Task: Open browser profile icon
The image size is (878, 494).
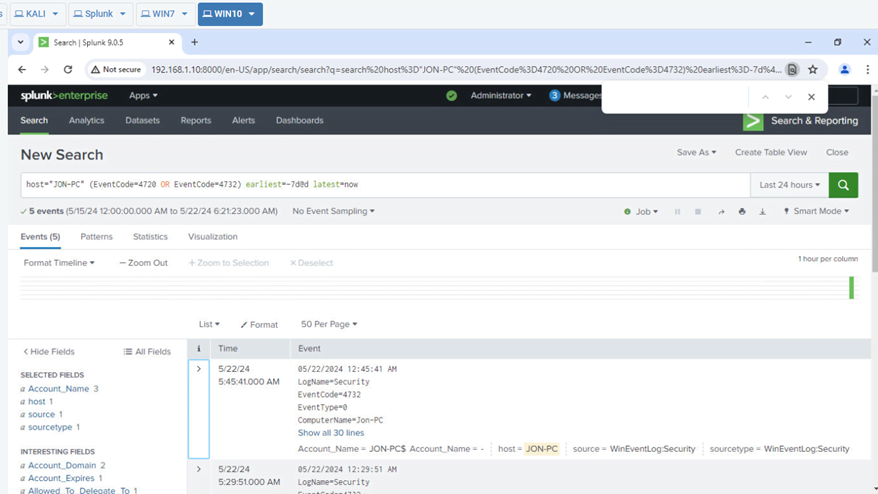Action: point(844,69)
